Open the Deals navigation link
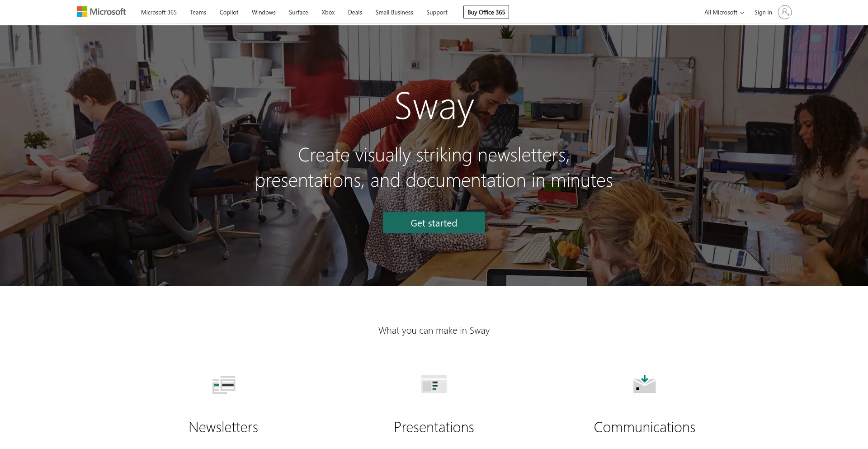 coord(355,12)
